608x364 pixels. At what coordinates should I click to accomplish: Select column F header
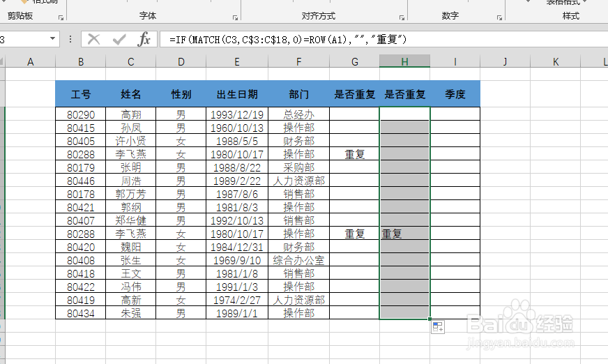click(x=298, y=61)
